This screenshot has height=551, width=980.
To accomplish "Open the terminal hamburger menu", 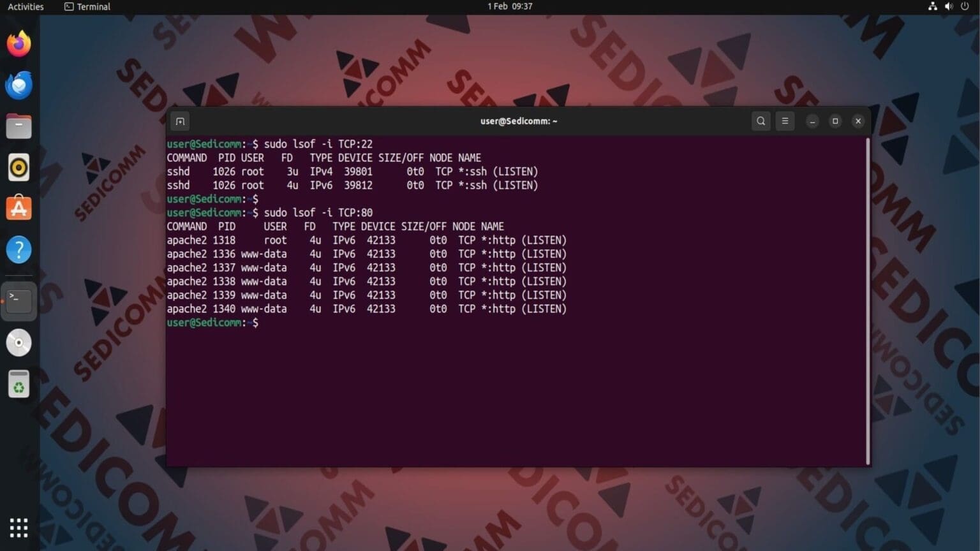I will pyautogui.click(x=785, y=121).
